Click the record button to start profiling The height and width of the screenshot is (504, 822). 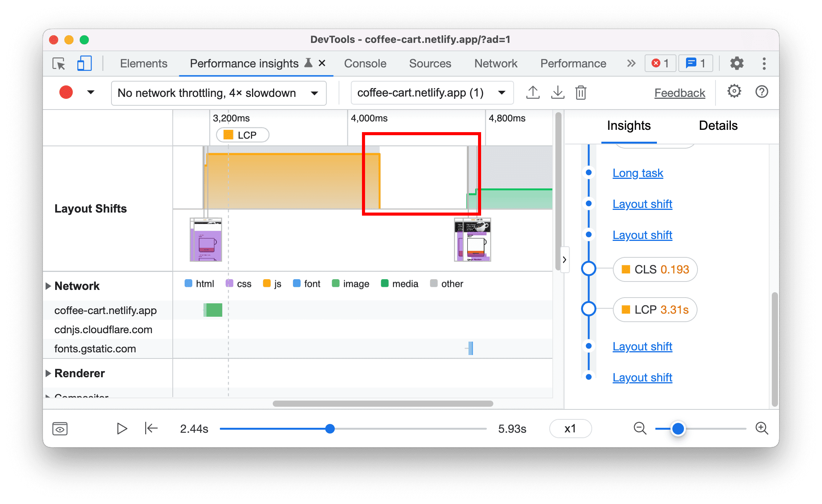(66, 92)
